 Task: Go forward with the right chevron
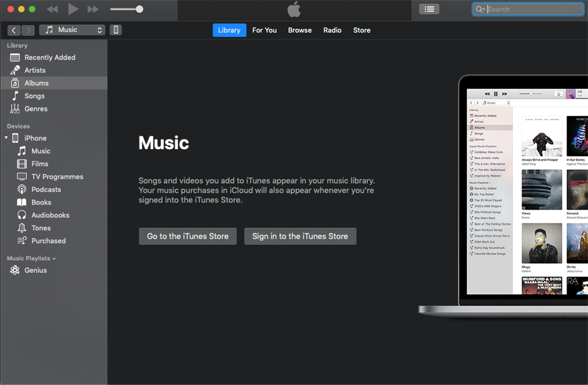click(28, 30)
